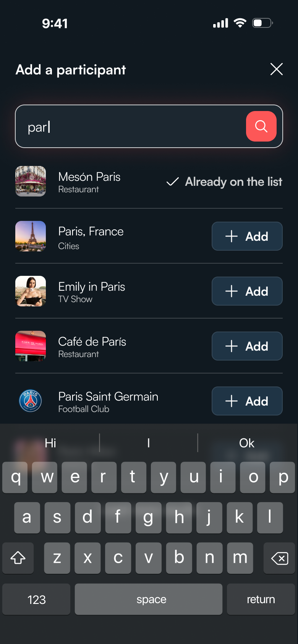Tap the Eiffel Tower thumbnail
The width and height of the screenshot is (298, 644).
[31, 236]
